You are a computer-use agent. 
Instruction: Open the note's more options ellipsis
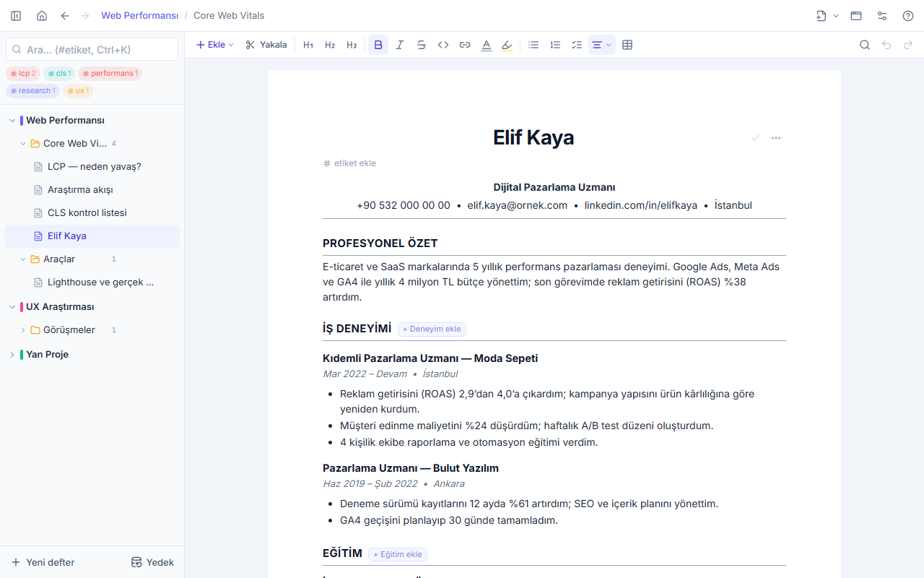point(776,138)
